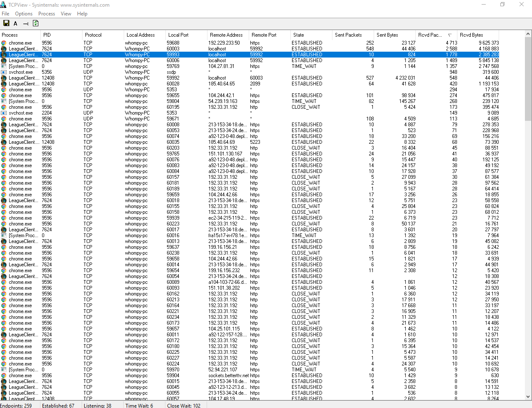Sort by the State column header

[312, 35]
